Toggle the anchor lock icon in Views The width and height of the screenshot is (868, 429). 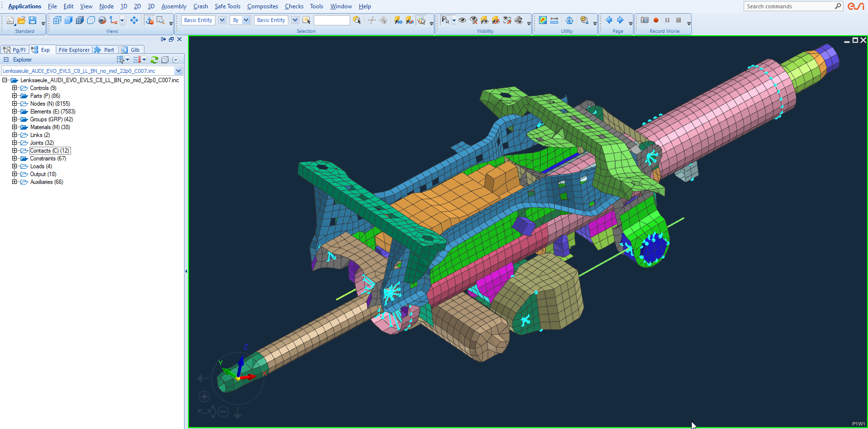[x=149, y=20]
